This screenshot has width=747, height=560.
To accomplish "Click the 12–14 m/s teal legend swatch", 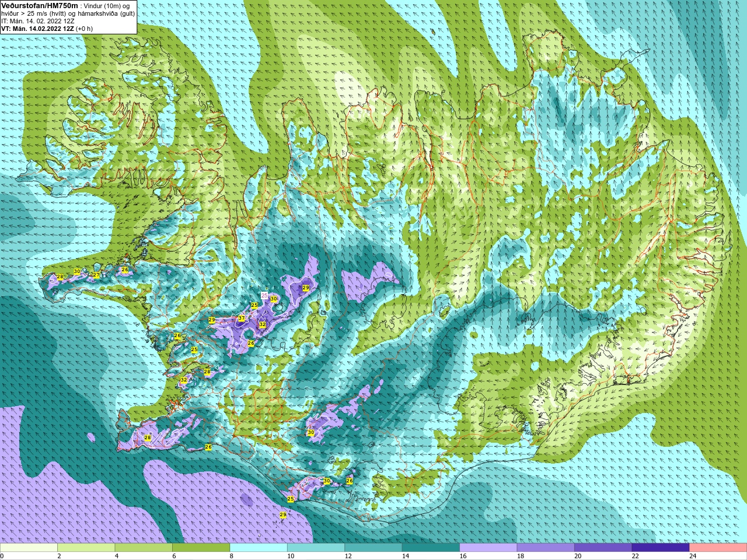I will pyautogui.click(x=373, y=548).
